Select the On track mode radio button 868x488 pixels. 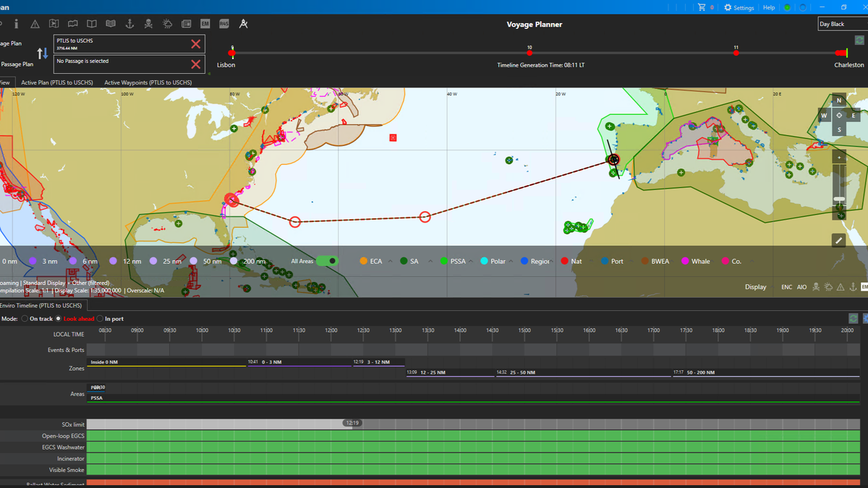coord(26,318)
